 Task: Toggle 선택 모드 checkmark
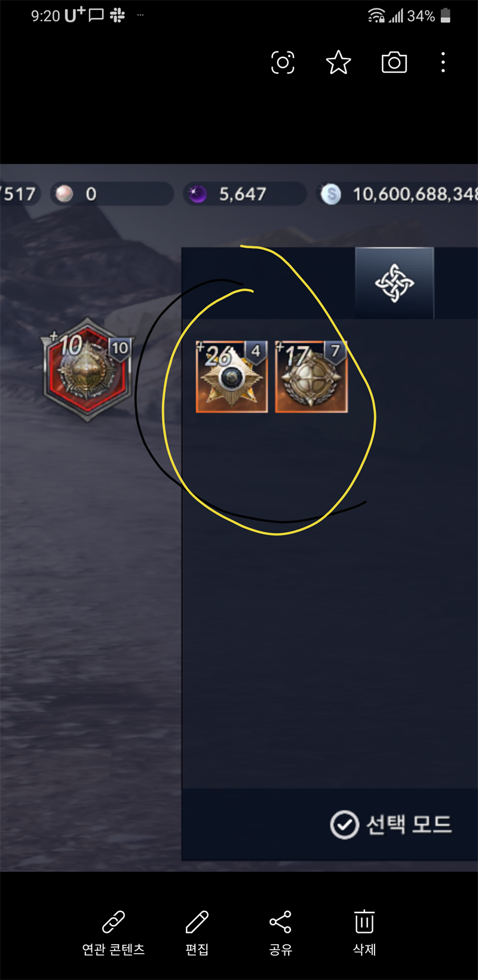coord(345,825)
